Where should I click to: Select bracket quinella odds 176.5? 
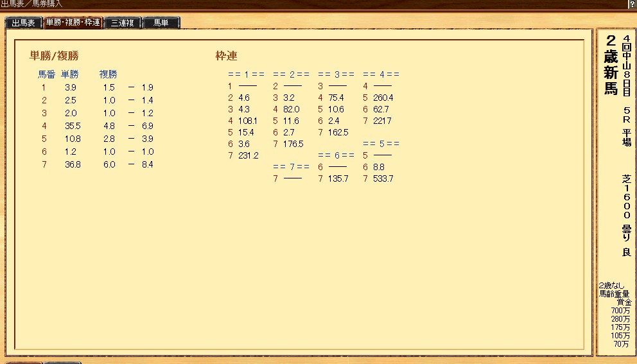tap(293, 144)
